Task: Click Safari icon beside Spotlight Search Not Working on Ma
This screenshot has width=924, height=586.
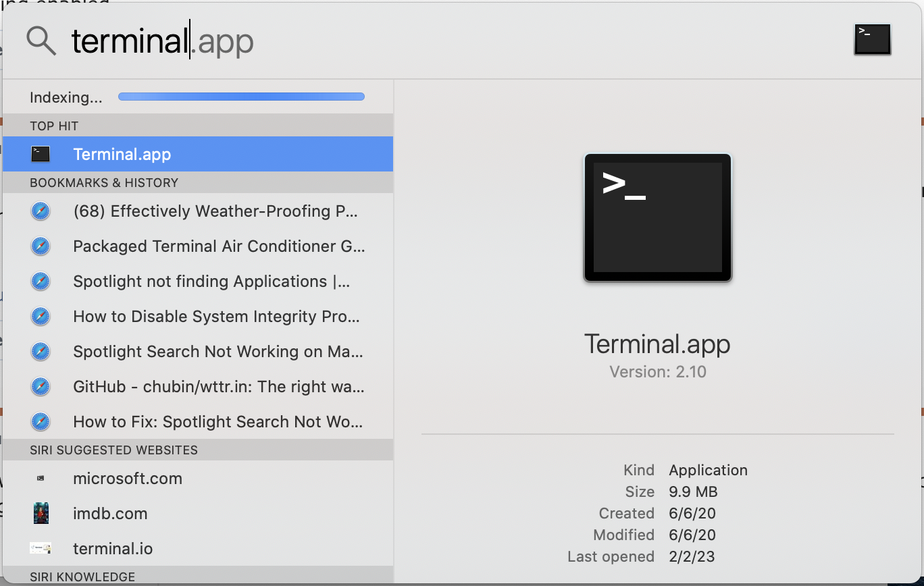Action: [41, 352]
